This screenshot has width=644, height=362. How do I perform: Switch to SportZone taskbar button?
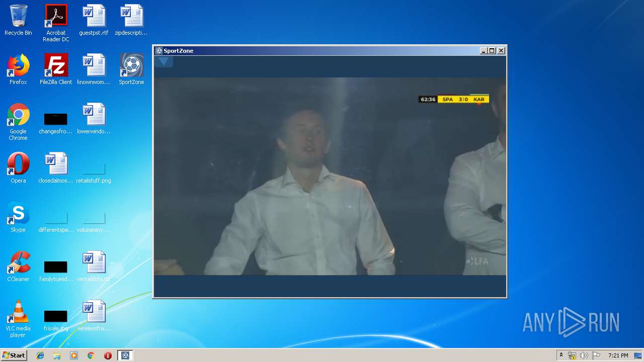coord(125,355)
